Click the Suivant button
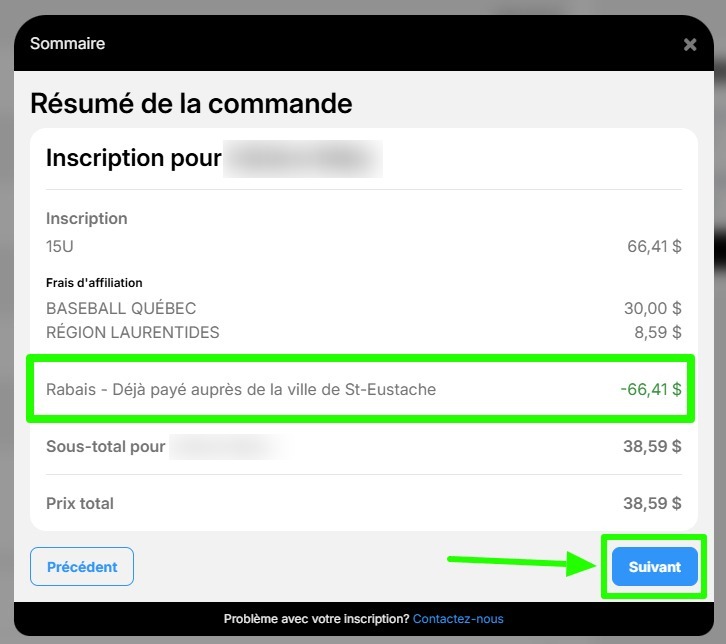The image size is (726, 644). [x=654, y=567]
